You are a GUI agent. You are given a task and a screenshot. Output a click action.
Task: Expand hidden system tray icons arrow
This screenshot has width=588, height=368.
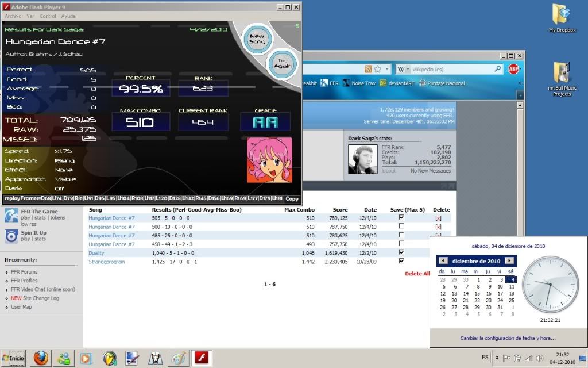497,358
